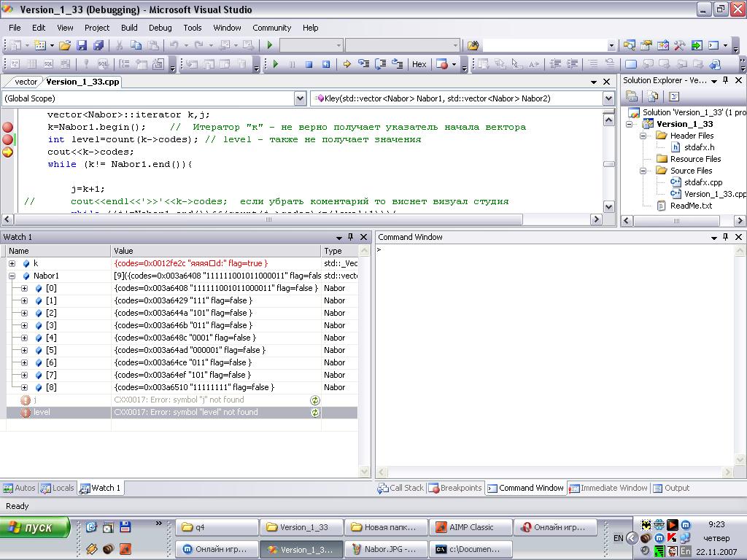Screen dimensions: 747x560
Task: Switch to the Locals tab
Action: [58, 488]
